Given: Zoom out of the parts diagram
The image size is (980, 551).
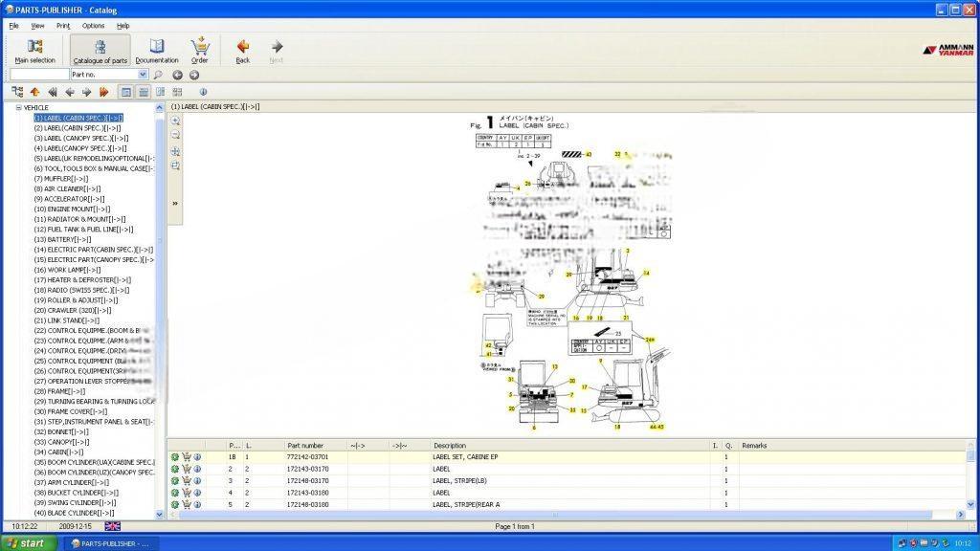Looking at the screenshot, I should tap(176, 136).
